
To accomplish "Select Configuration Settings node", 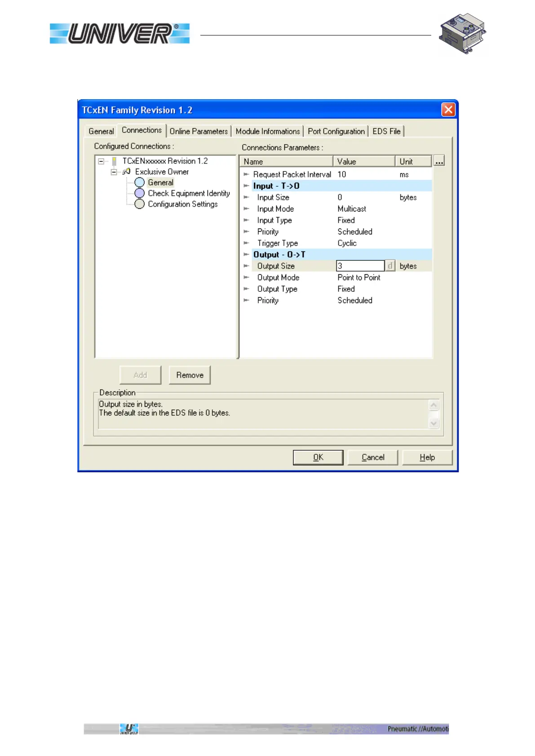I will coord(183,204).
